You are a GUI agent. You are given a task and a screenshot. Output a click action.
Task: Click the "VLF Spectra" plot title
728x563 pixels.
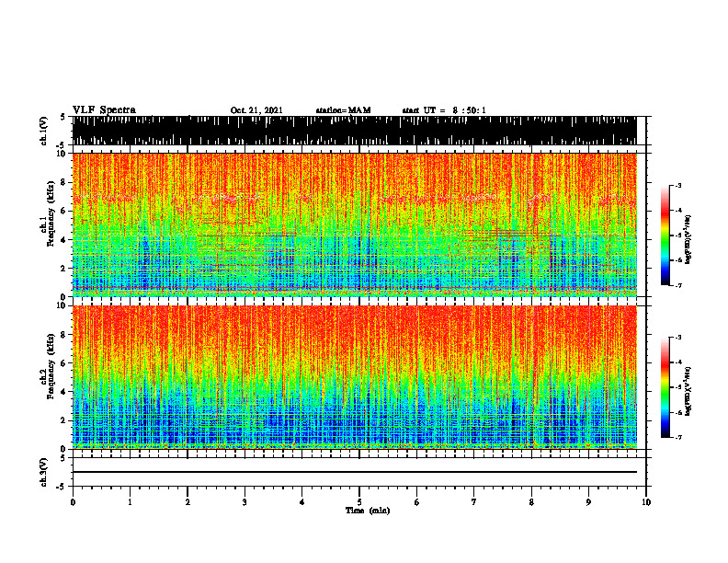(x=104, y=109)
